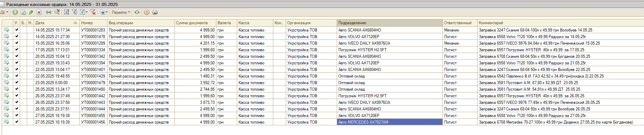Click the document status icon of row УТ000001401
The width and height of the screenshot is (644, 135).
pos(7,69)
